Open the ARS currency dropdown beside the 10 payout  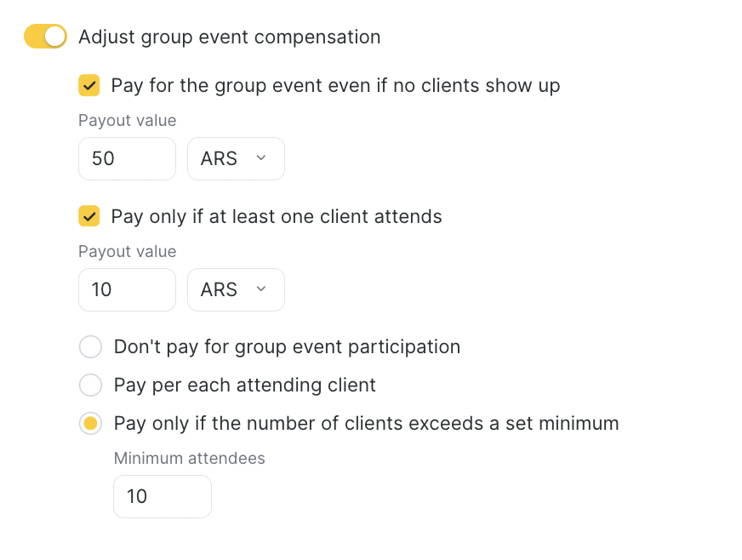click(236, 290)
